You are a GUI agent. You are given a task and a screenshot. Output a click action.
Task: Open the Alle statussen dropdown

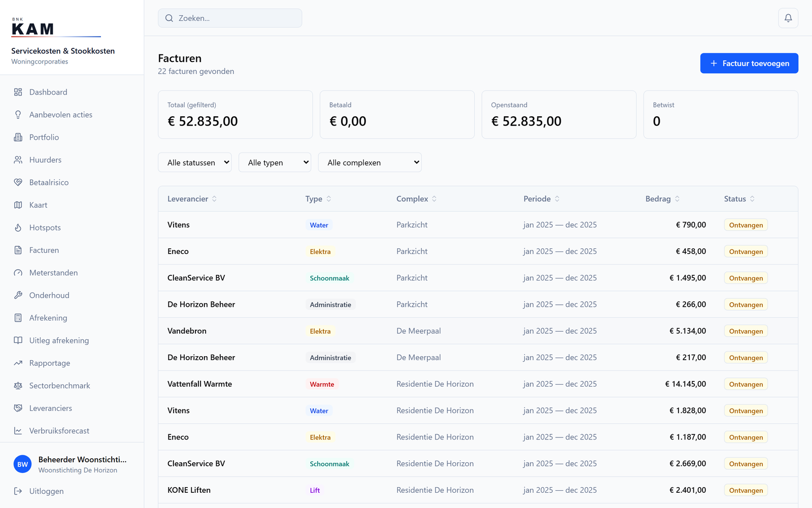coord(195,163)
